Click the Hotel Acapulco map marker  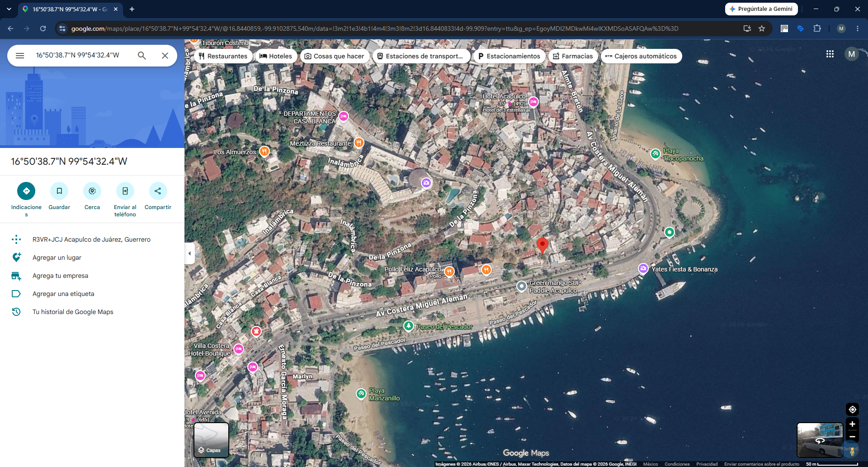click(533, 102)
